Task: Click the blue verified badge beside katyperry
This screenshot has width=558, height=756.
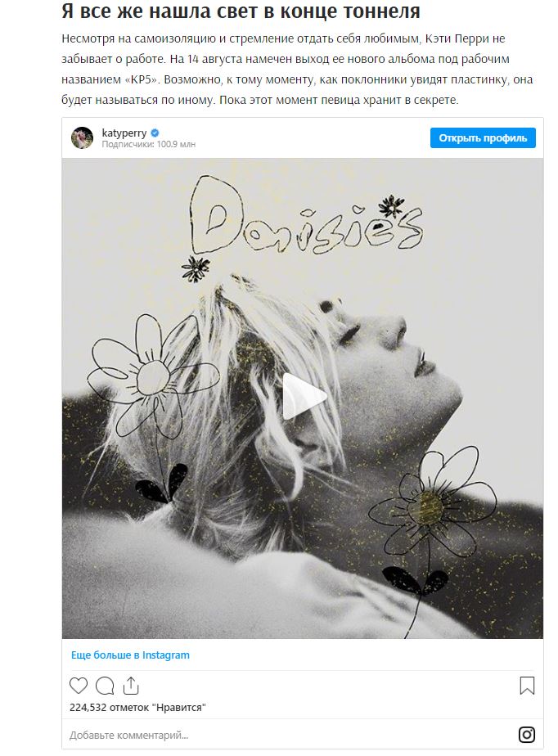Action: pos(155,133)
